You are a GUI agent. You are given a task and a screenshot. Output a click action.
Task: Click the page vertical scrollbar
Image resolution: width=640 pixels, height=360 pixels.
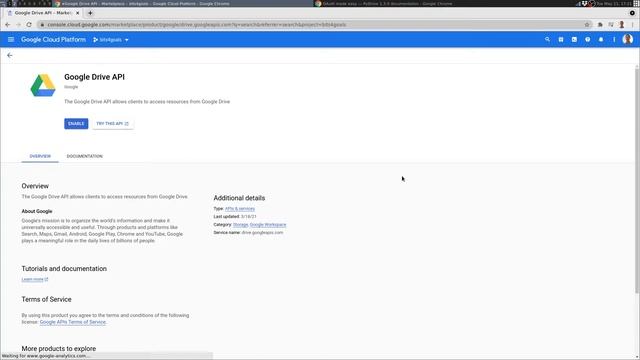(637, 180)
